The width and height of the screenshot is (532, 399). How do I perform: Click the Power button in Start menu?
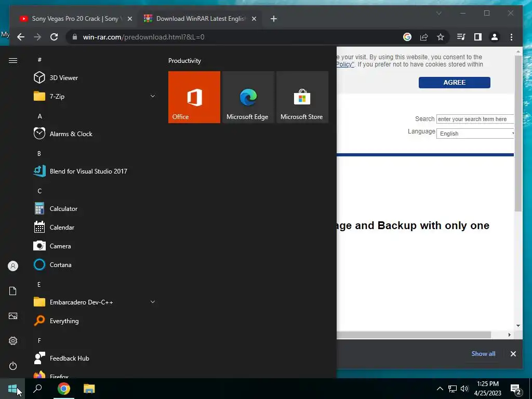coord(13,366)
